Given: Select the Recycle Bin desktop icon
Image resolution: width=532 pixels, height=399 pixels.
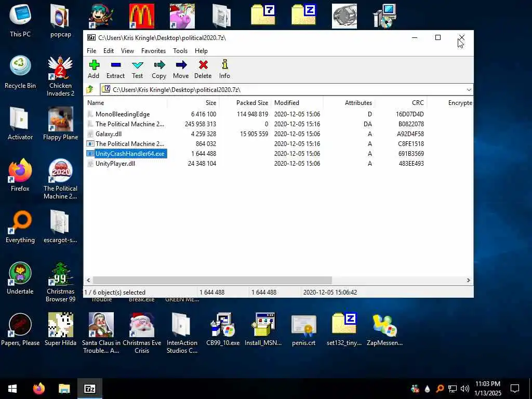Looking at the screenshot, I should 20,72.
